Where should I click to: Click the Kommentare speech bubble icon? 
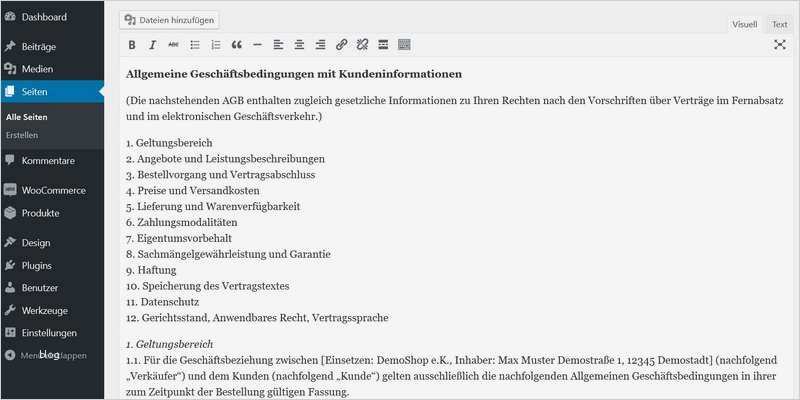(x=10, y=160)
